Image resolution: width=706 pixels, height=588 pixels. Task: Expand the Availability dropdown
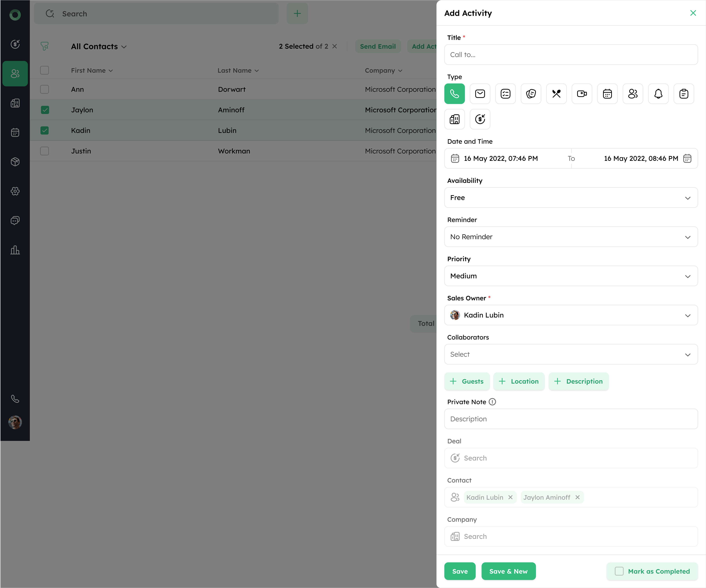tap(571, 198)
